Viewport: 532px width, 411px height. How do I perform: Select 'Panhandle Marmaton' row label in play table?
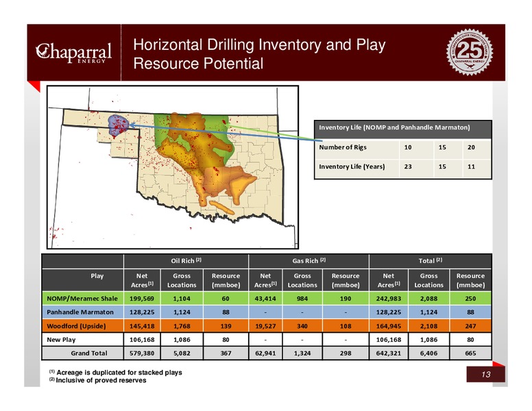80,312
